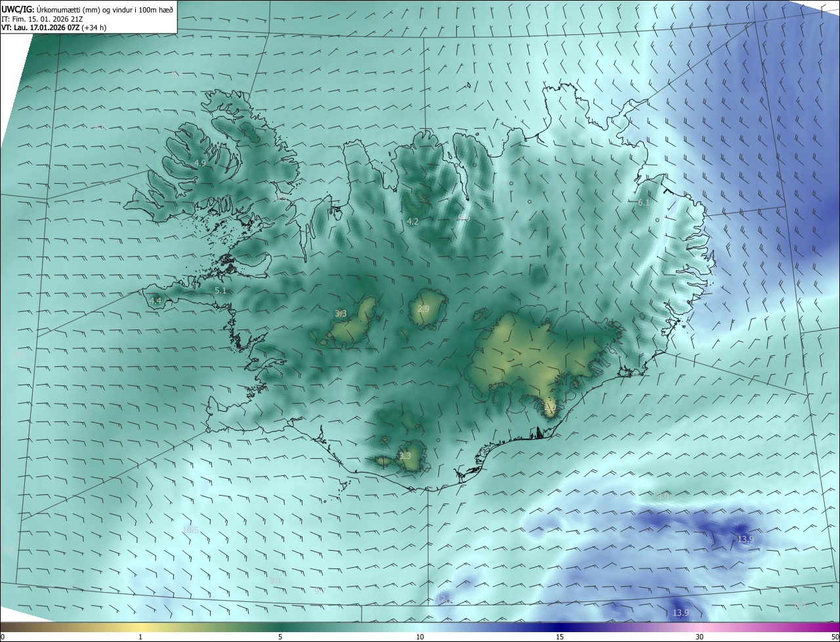Pick the yellow colour above the 1 tick
Screen dimensions: 840x642
140,627
